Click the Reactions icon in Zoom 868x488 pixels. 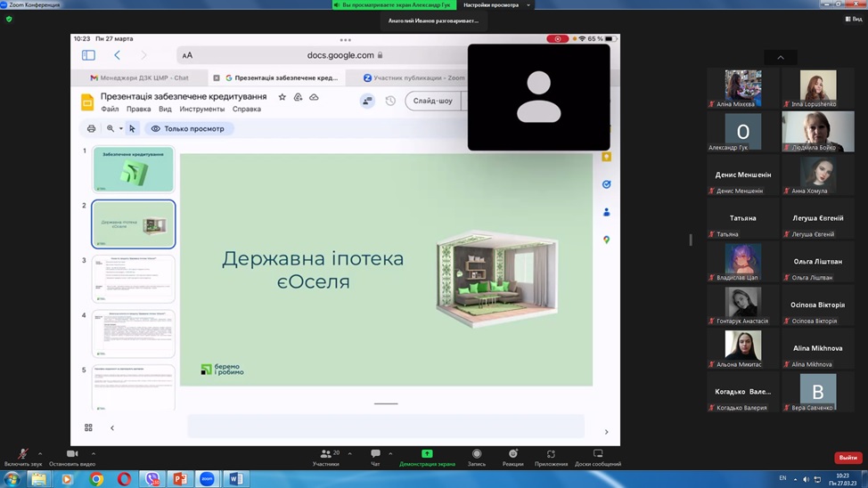(512, 457)
